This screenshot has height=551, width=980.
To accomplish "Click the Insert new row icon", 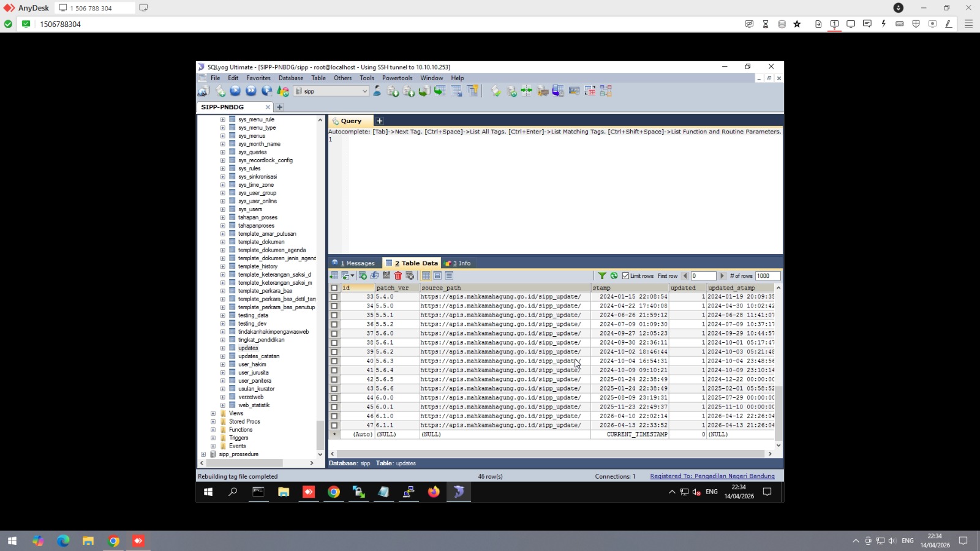I will pyautogui.click(x=363, y=276).
